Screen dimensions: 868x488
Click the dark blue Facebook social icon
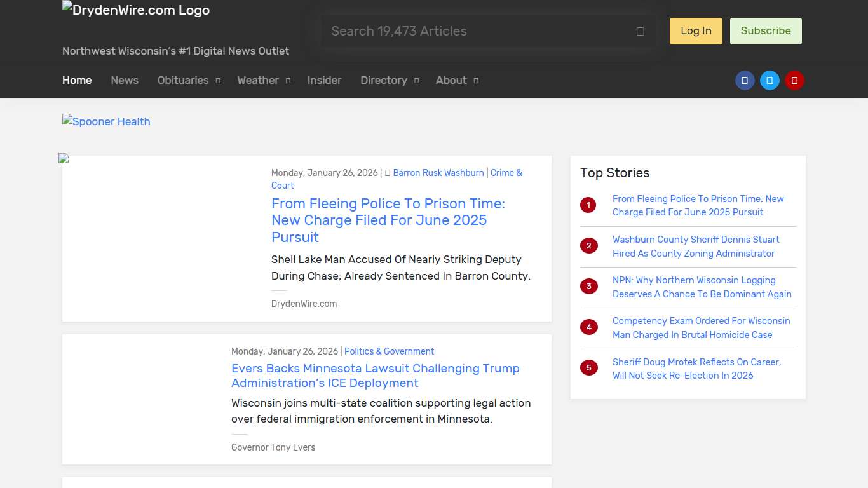pyautogui.click(x=745, y=81)
